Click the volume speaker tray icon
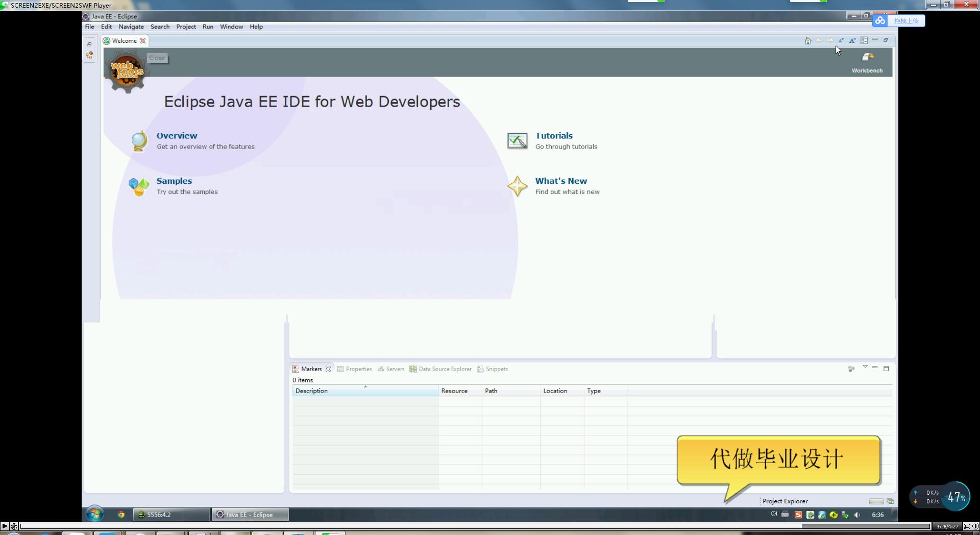980x535 pixels. (857, 515)
